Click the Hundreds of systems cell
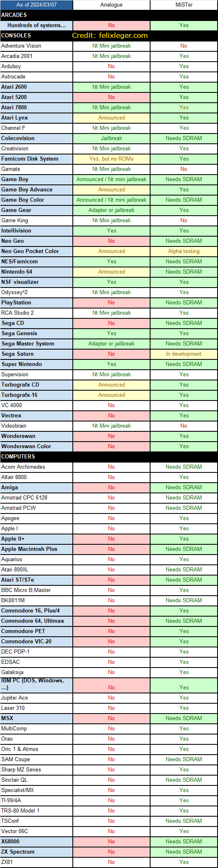218x868 pixels. pyautogui.click(x=37, y=25)
